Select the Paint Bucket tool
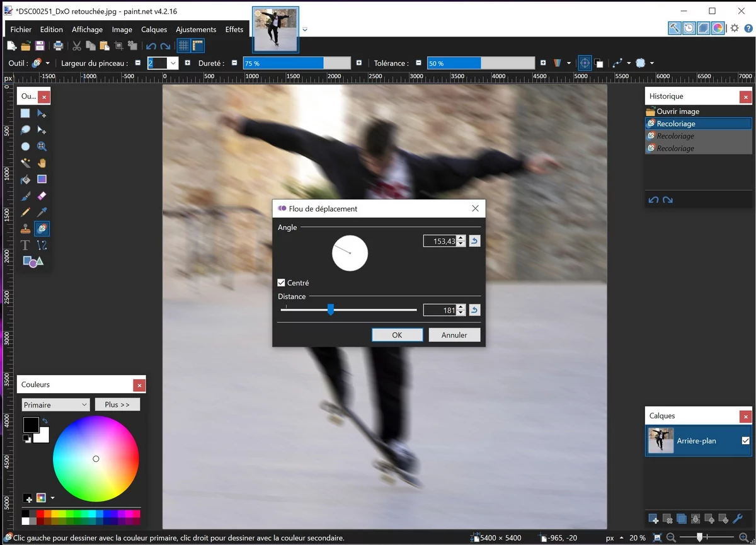 pos(25,179)
